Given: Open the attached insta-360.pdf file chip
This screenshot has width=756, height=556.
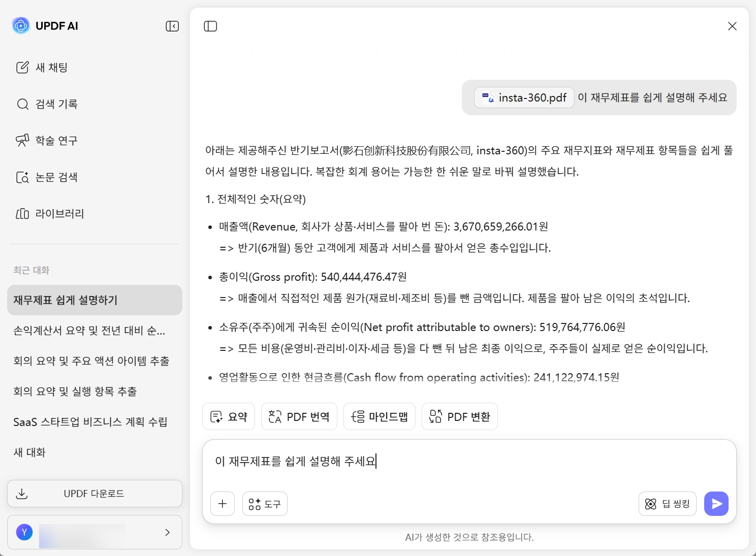Looking at the screenshot, I should (x=524, y=97).
